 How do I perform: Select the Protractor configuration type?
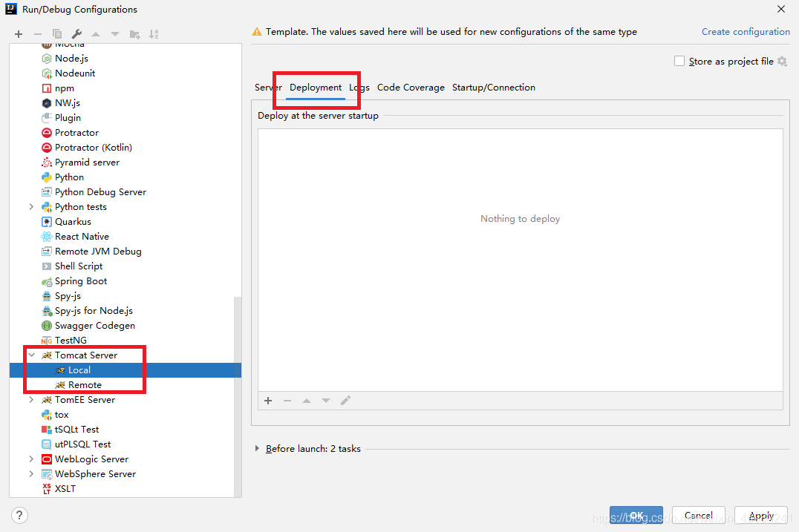click(76, 132)
